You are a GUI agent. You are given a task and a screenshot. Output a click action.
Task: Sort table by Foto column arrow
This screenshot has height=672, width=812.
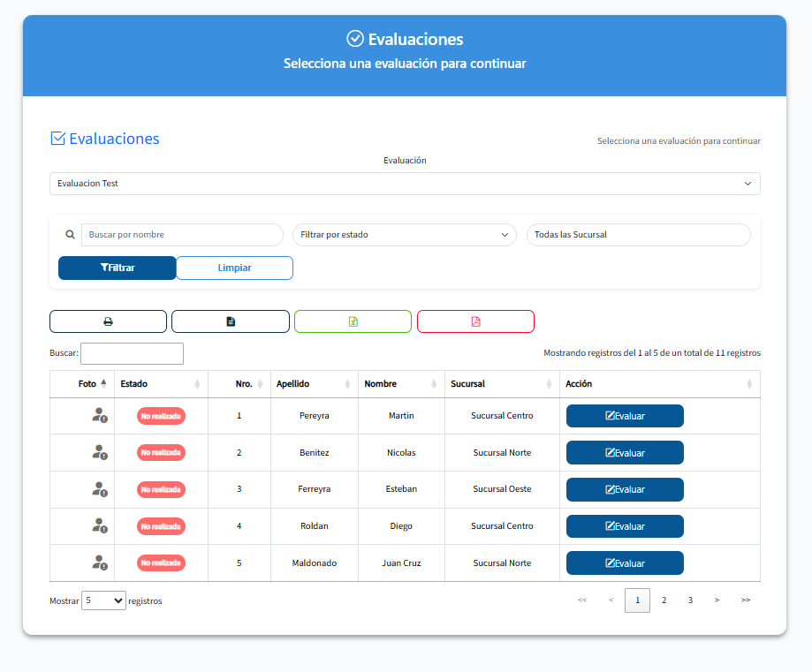[103, 384]
